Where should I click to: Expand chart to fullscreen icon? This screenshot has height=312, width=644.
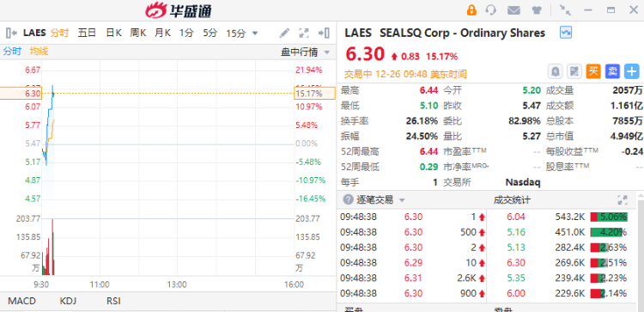click(304, 33)
